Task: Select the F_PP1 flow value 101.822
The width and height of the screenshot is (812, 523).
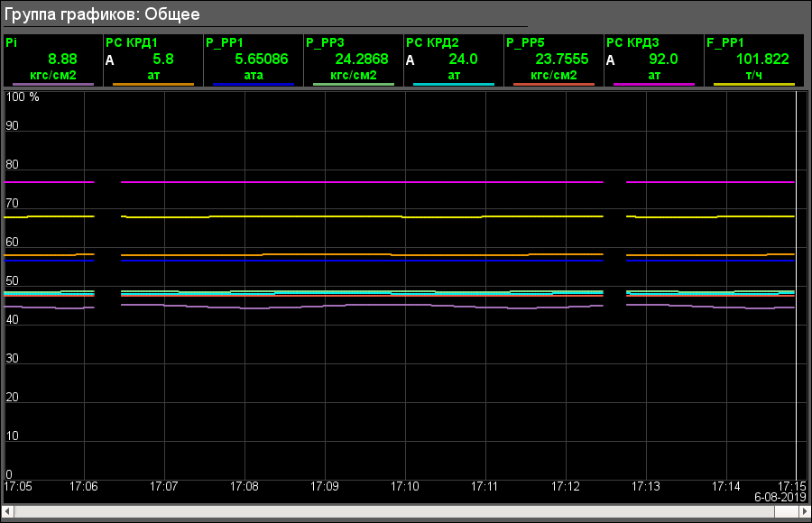Action: tap(762, 60)
